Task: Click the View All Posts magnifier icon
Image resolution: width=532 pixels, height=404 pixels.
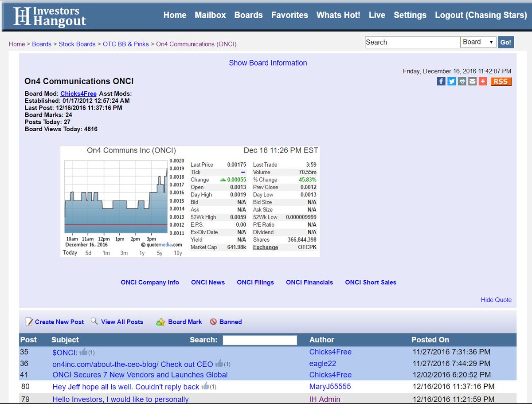Action: coord(94,321)
